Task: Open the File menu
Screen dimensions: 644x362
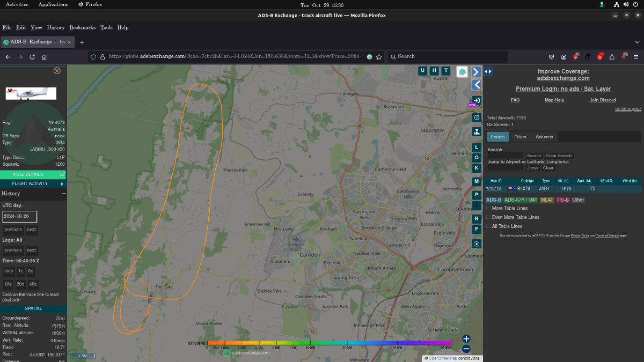Action: pos(6,27)
